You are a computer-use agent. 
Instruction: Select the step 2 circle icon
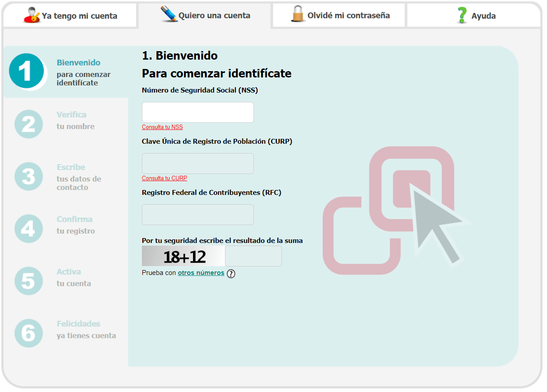tap(28, 124)
